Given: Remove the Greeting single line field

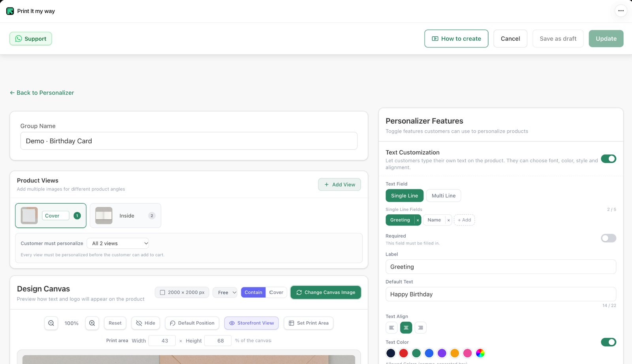Looking at the screenshot, I should (418, 220).
